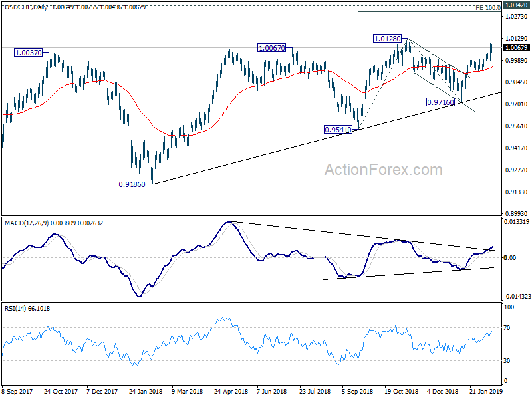Click the 0.92770 price axis value

pos(517,170)
